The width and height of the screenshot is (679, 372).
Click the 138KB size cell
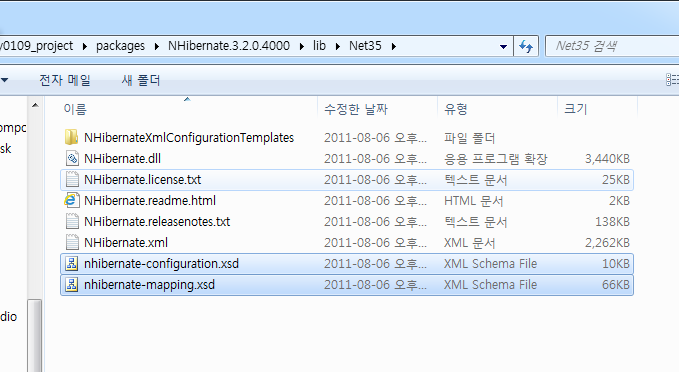pos(612,222)
